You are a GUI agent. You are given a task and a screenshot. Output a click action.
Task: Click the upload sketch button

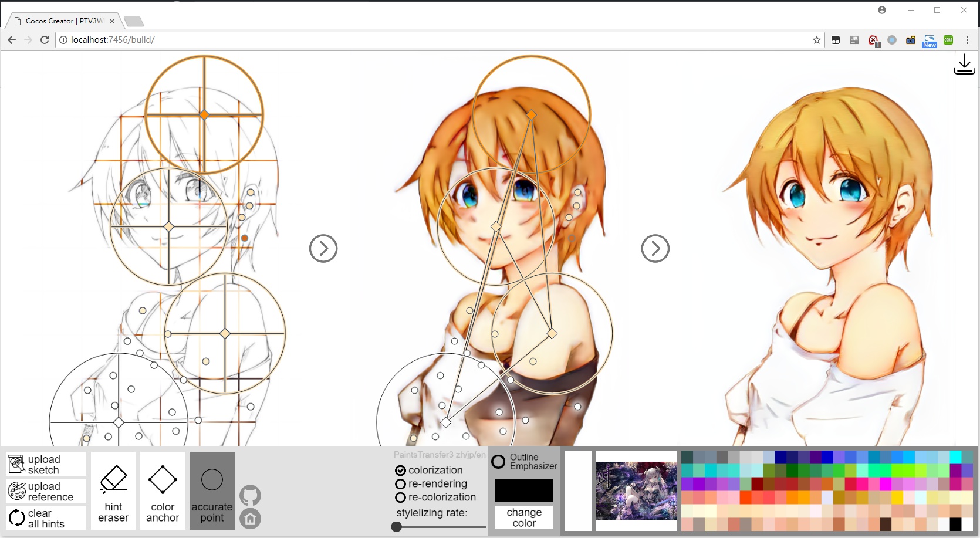tap(46, 464)
